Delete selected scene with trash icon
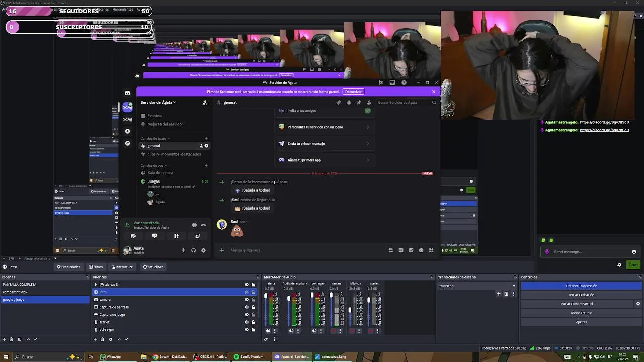Image resolution: width=644 pixels, height=362 pixels. coord(12,339)
